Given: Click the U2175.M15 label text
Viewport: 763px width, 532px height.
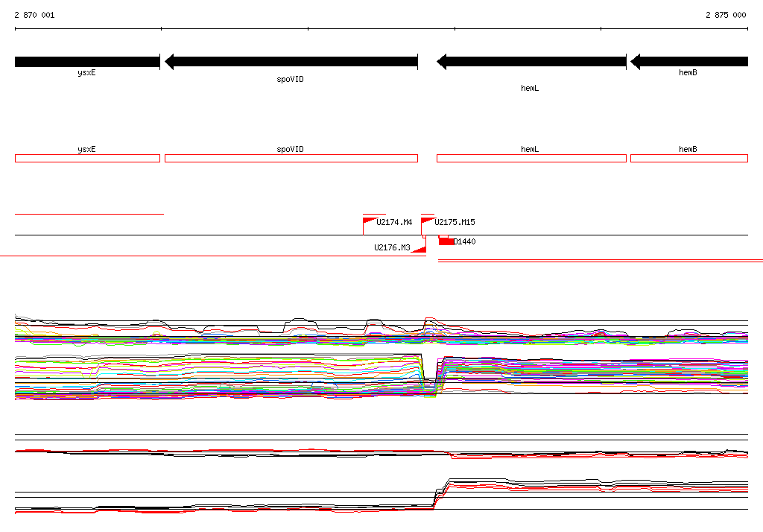Looking at the screenshot, I should tap(455, 222).
